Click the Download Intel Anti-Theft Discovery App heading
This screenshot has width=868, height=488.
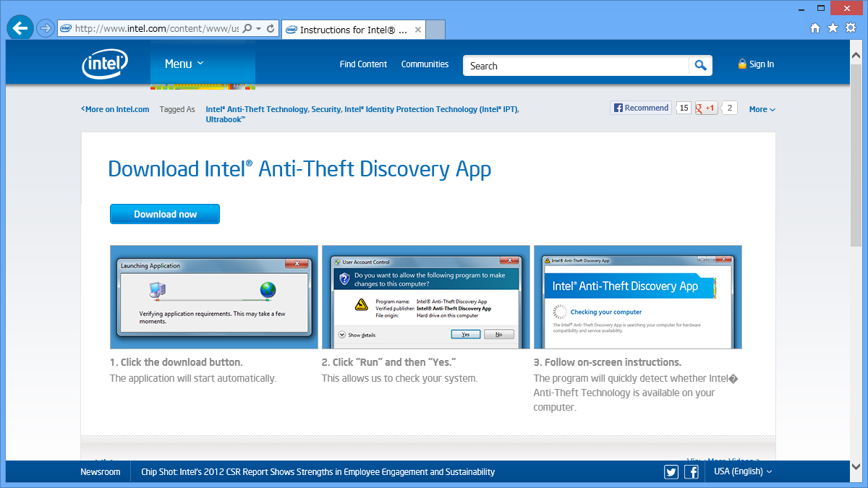pyautogui.click(x=299, y=169)
